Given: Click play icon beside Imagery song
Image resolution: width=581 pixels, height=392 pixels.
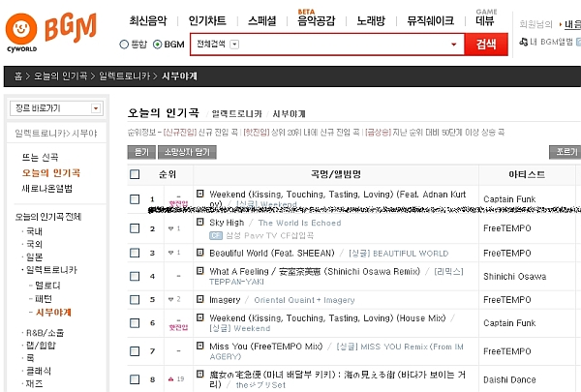Looking at the screenshot, I should tap(200, 299).
